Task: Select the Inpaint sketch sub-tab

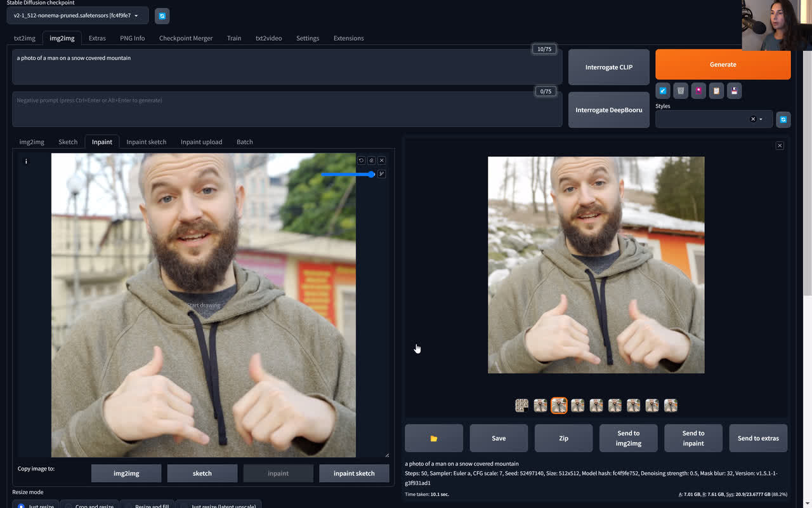Action: point(147,142)
